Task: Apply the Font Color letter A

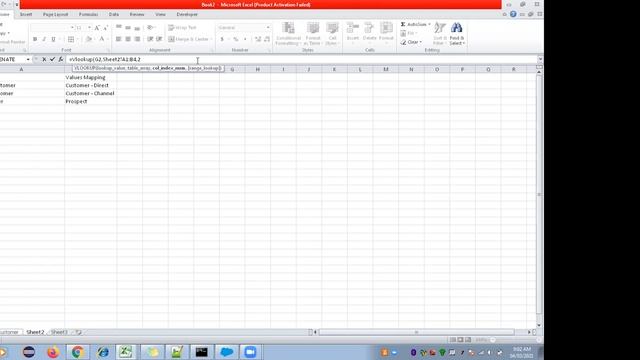Action: [x=102, y=39]
